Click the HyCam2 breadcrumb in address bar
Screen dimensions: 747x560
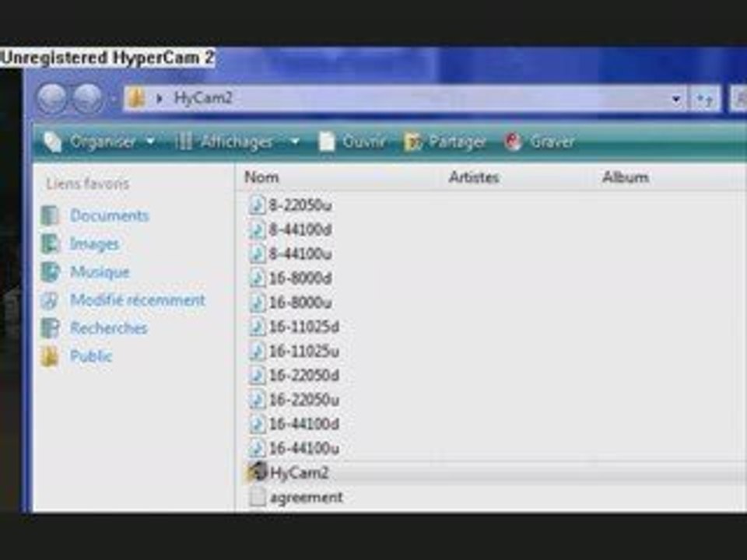[x=203, y=98]
